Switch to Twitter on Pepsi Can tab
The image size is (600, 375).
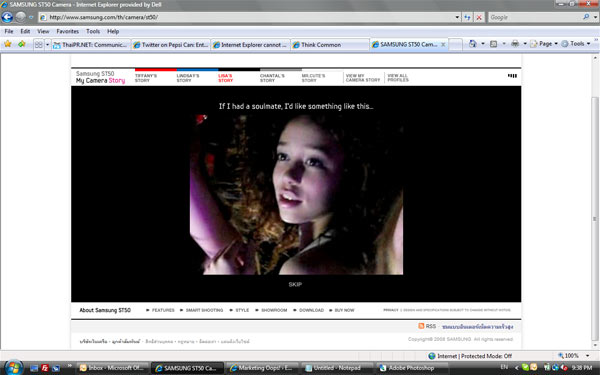(171, 45)
